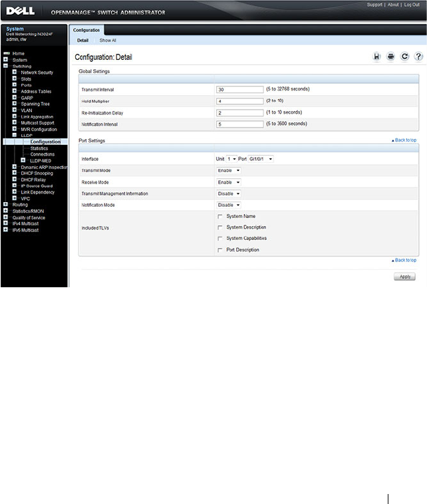The height and width of the screenshot is (504, 427).
Task: Check the Port Description TLV checkbox
Action: (x=220, y=250)
